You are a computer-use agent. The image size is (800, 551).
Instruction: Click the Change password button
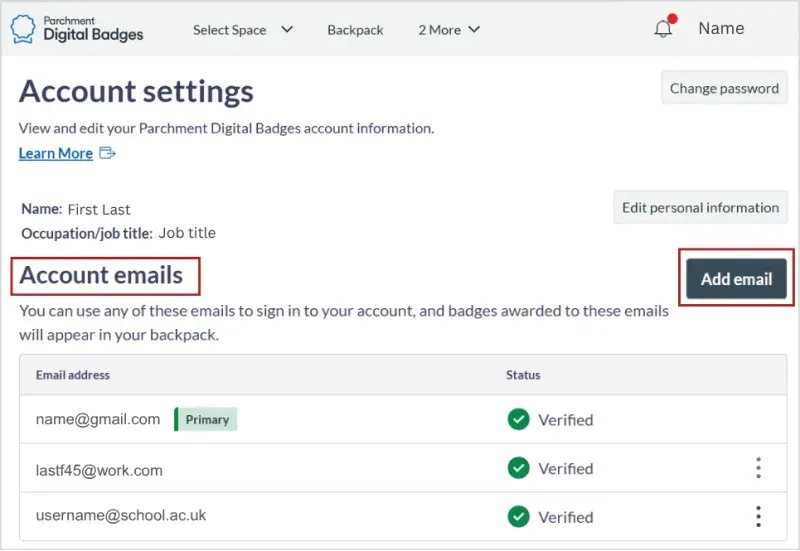[724, 88]
